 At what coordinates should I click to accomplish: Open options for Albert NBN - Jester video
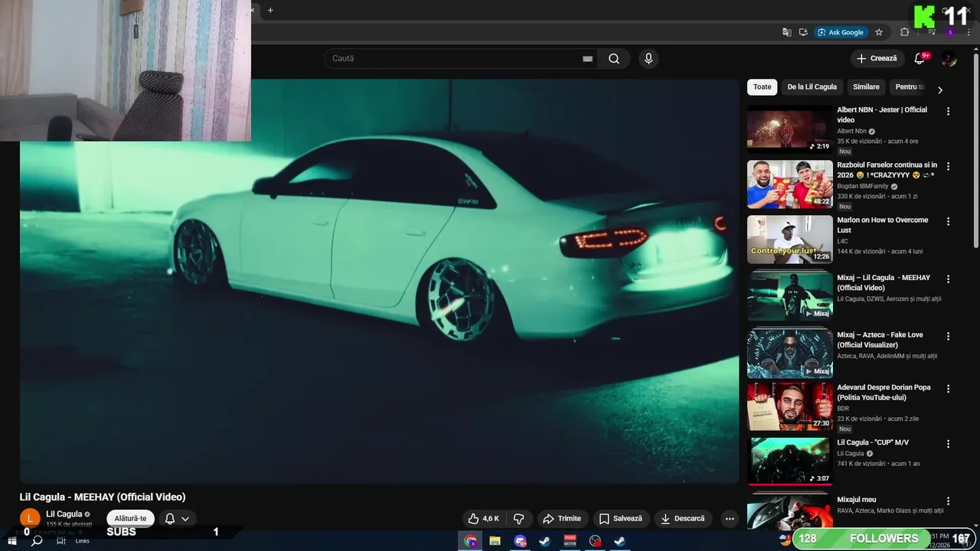coord(948,111)
